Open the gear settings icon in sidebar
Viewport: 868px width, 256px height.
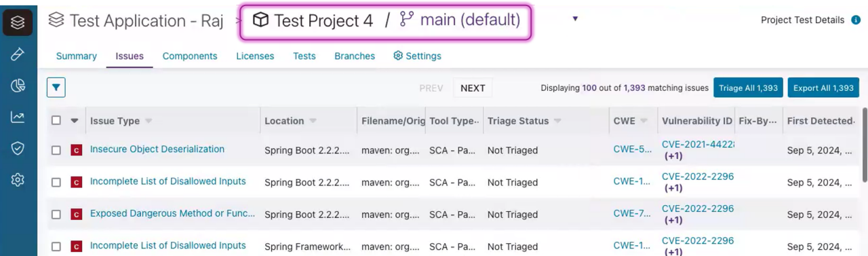(x=18, y=180)
